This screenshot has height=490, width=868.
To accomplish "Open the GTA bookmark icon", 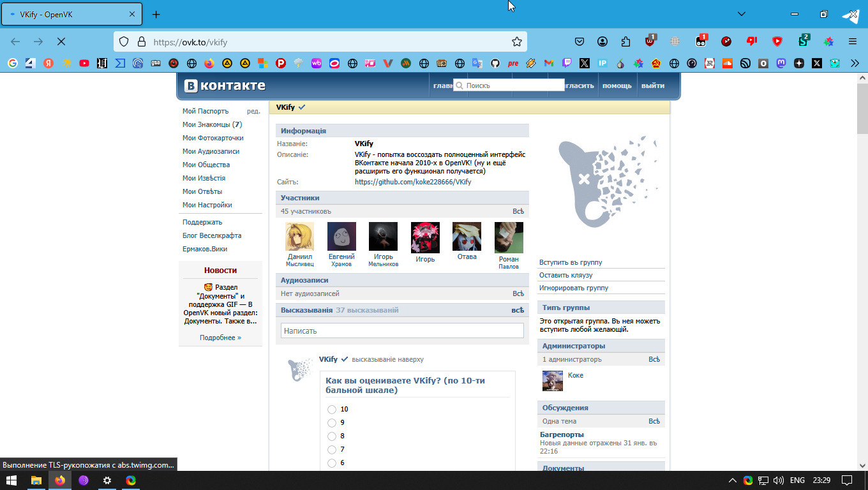I will coord(156,63).
